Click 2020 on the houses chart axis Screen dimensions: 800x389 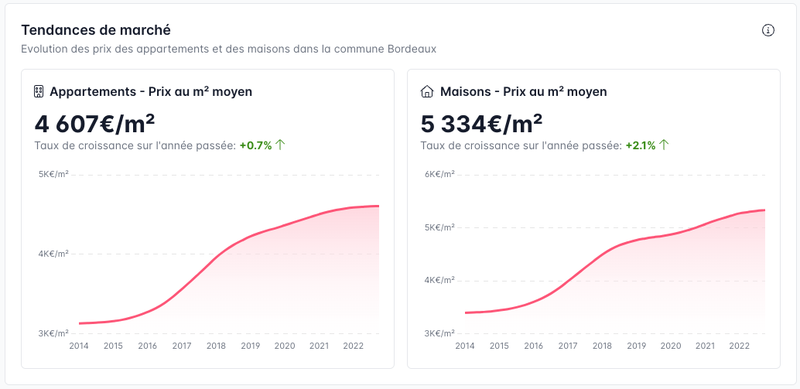click(670, 346)
